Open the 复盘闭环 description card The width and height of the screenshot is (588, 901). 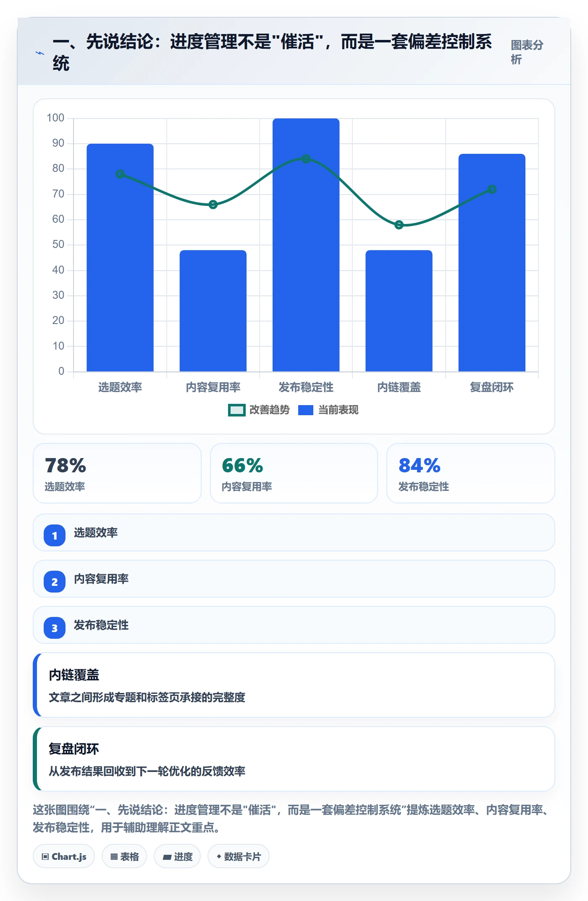click(294, 759)
